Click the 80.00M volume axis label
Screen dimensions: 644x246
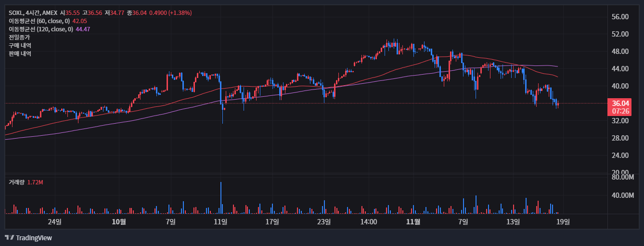(x=622, y=177)
